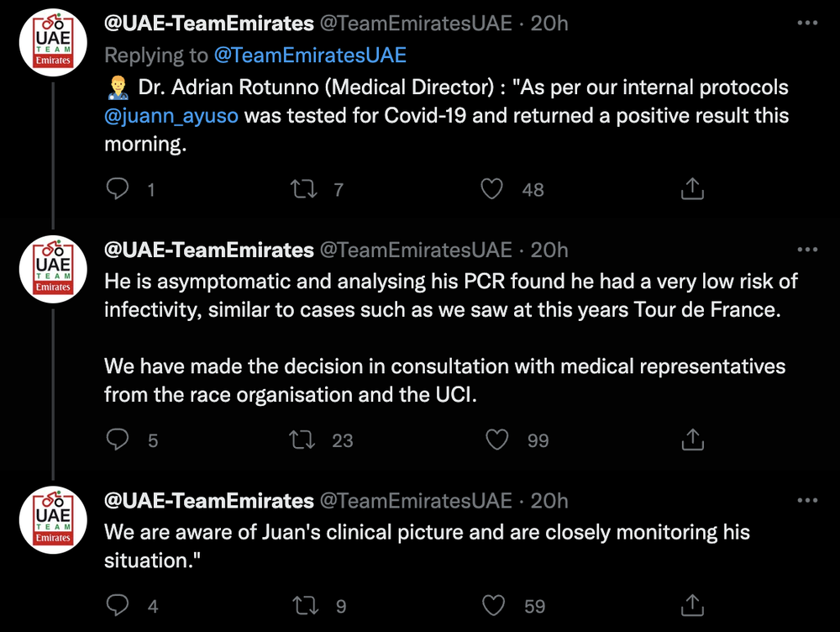
Task: Open @TeamEmiratesUAE in Replying to line
Action: pyautogui.click(x=310, y=55)
